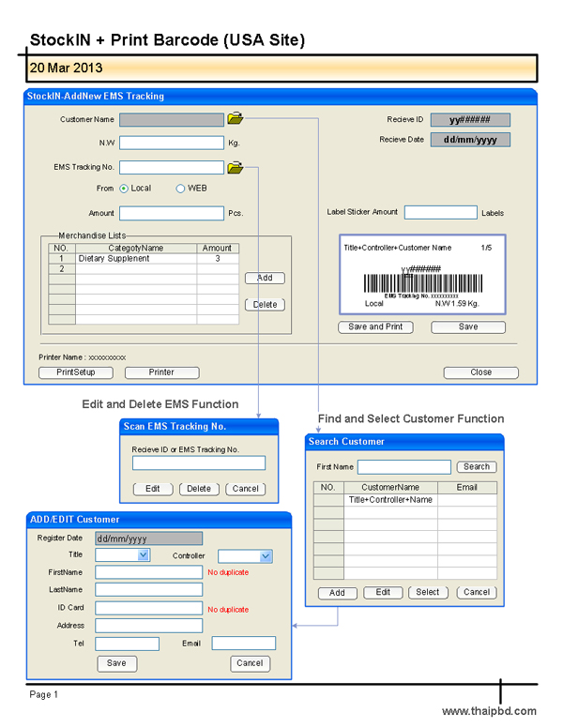The height and width of the screenshot is (728, 563).
Task: Click the Recieve ID yy###### field
Action: (470, 120)
